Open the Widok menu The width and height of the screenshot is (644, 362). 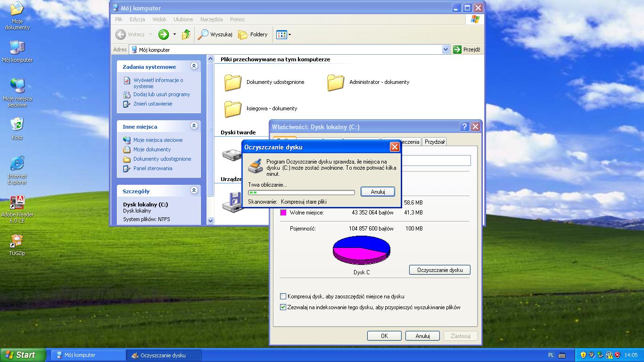[x=159, y=19]
